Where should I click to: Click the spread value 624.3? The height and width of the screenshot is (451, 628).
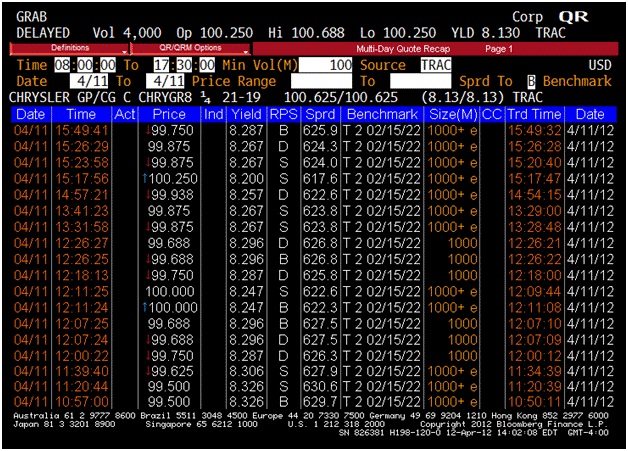[x=320, y=147]
